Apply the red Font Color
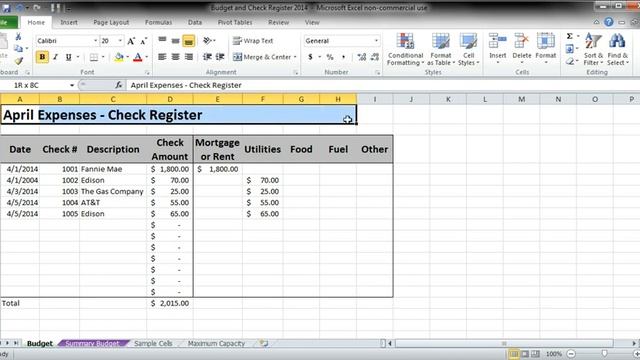This screenshot has width=640, height=360. click(138, 57)
